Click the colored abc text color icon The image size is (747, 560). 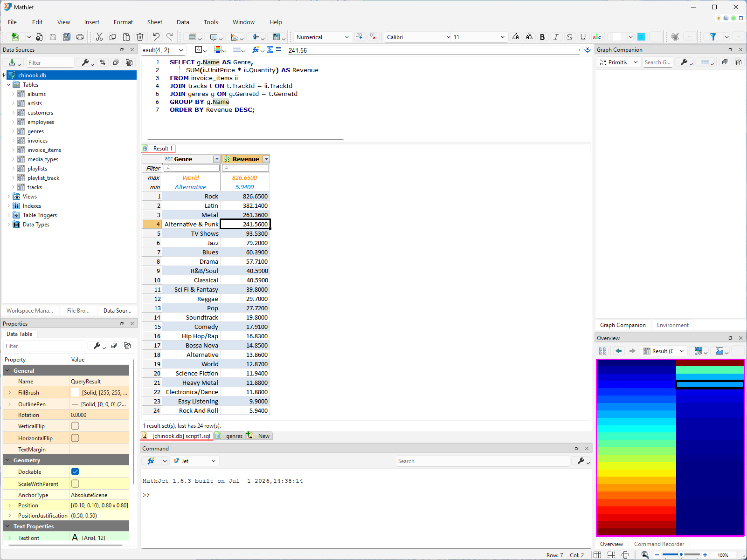(597, 37)
